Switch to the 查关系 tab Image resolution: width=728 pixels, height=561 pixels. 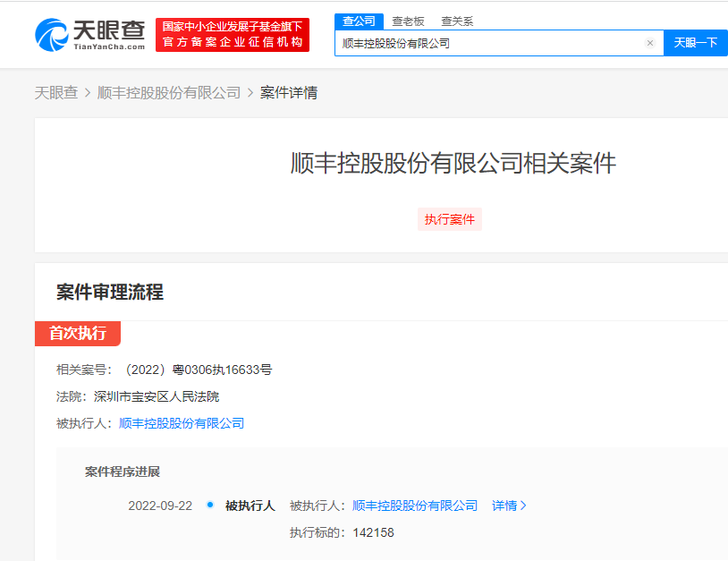pos(457,21)
